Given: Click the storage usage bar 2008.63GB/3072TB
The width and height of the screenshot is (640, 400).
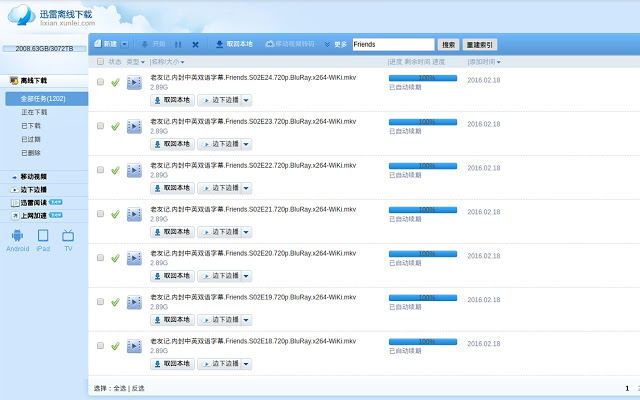Looking at the screenshot, I should tap(44, 49).
